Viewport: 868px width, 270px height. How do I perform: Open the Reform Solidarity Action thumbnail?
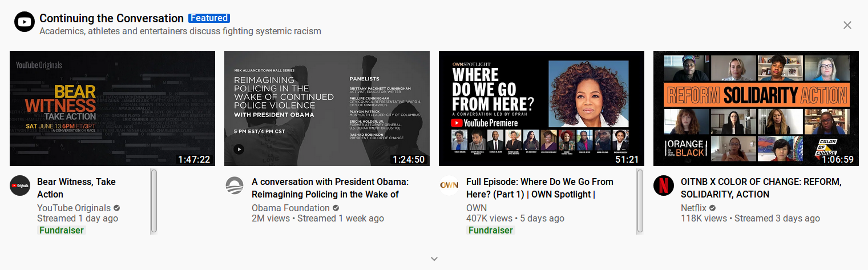756,108
